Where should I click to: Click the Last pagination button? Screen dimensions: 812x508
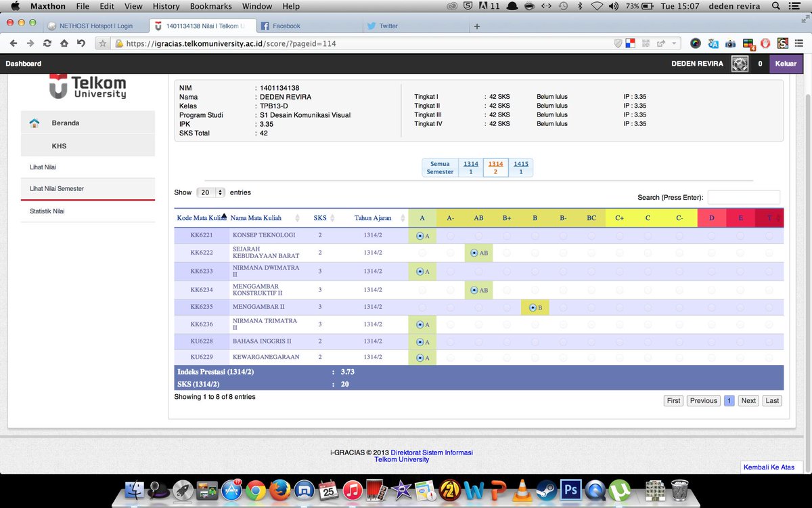point(772,400)
